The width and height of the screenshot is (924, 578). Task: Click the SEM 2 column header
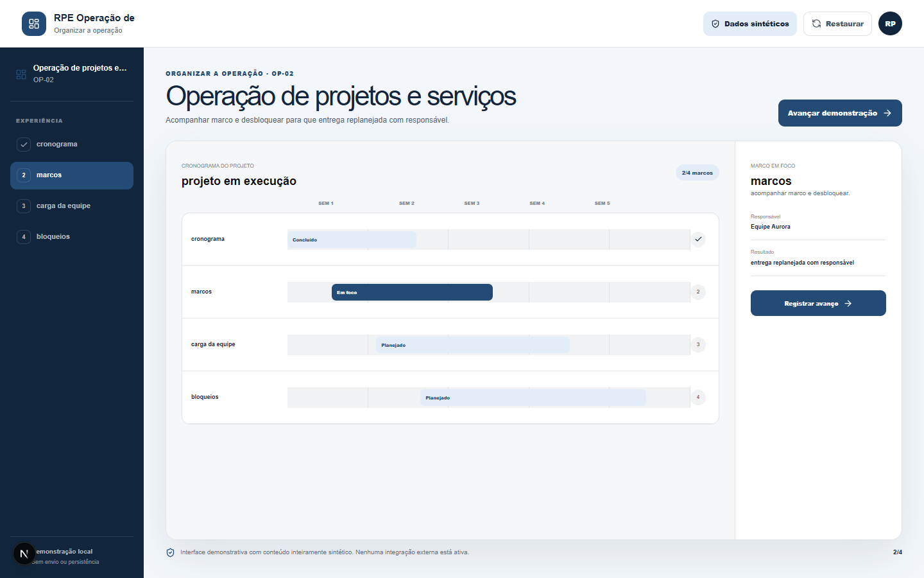pos(407,203)
